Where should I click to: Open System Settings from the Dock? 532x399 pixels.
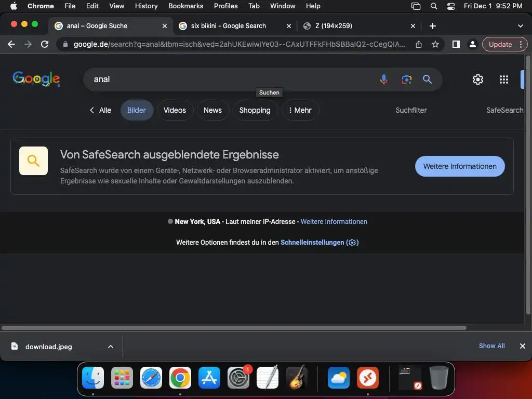point(238,378)
